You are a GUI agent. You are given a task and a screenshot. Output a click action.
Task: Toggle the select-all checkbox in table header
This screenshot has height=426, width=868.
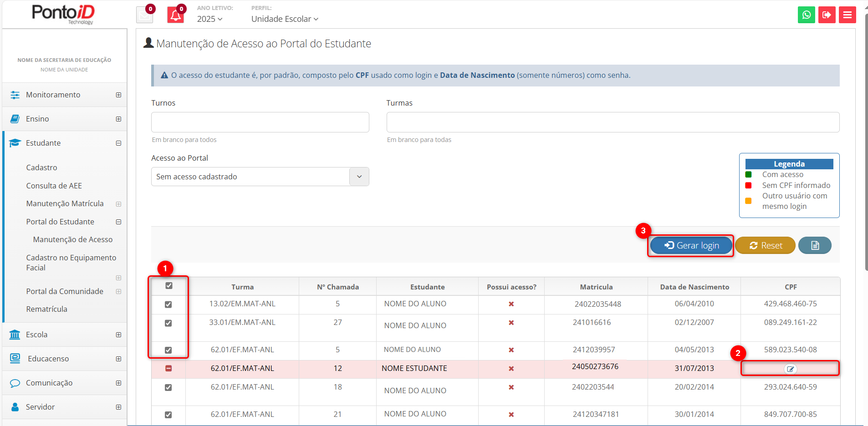pyautogui.click(x=169, y=286)
